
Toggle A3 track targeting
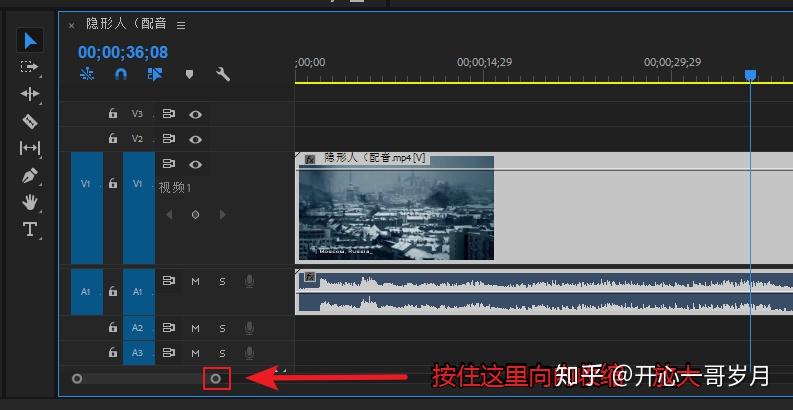pos(139,352)
